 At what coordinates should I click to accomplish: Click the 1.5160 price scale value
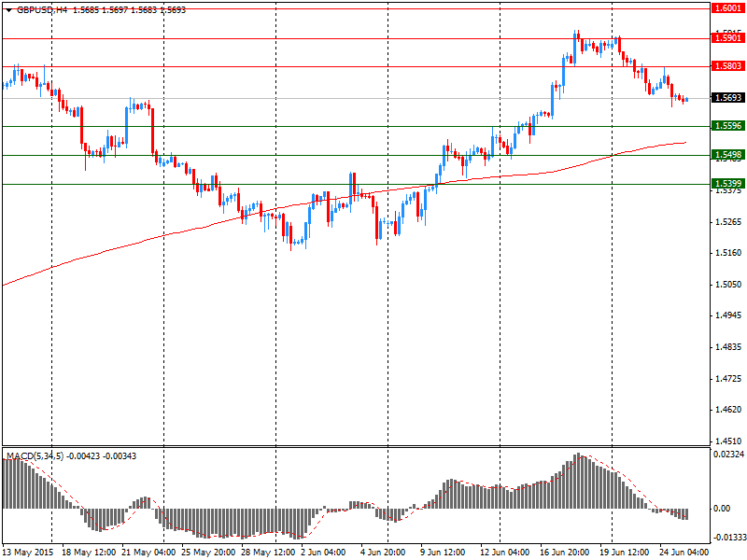point(729,253)
